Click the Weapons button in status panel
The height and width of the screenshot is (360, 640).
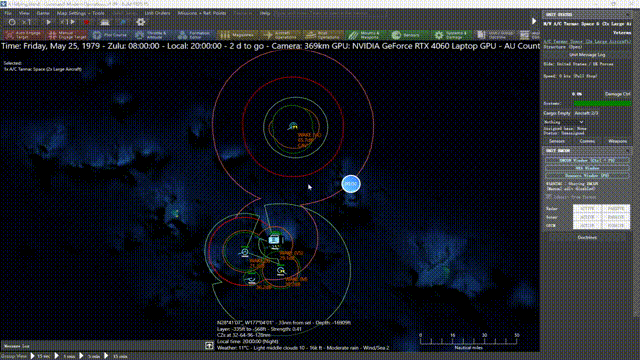pyautogui.click(x=617, y=141)
